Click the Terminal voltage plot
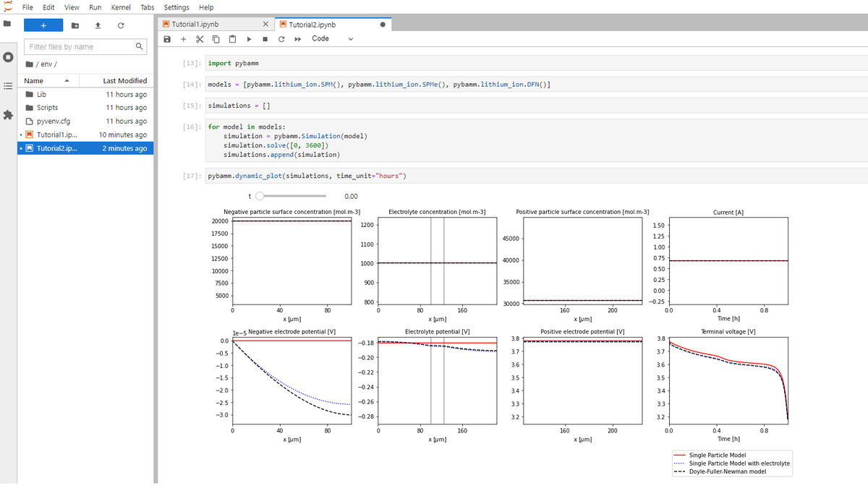 click(x=728, y=380)
